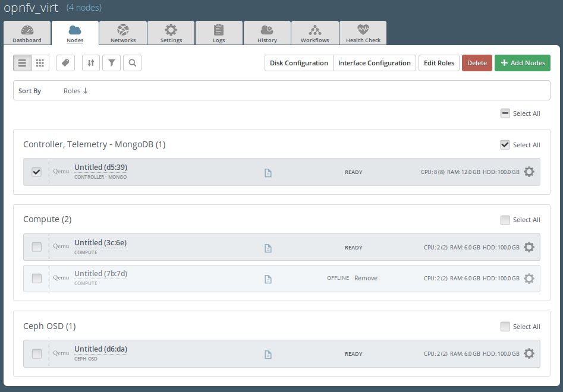Open the Networks tab

pos(123,33)
